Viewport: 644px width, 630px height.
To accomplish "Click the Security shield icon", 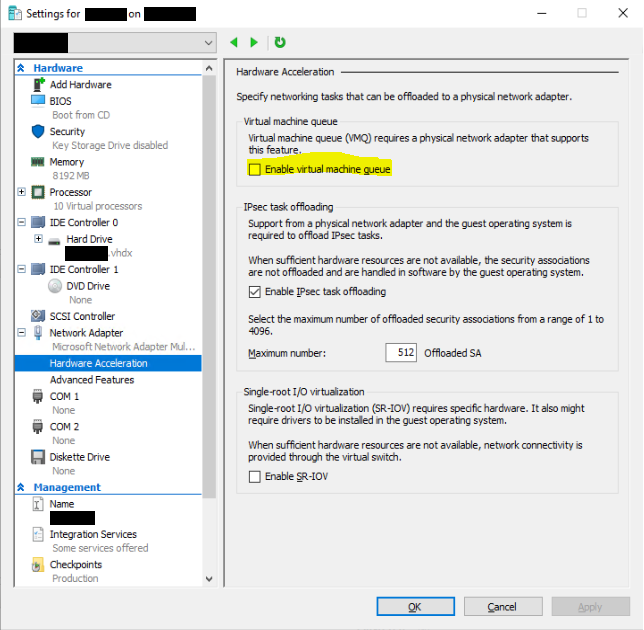I will (38, 131).
